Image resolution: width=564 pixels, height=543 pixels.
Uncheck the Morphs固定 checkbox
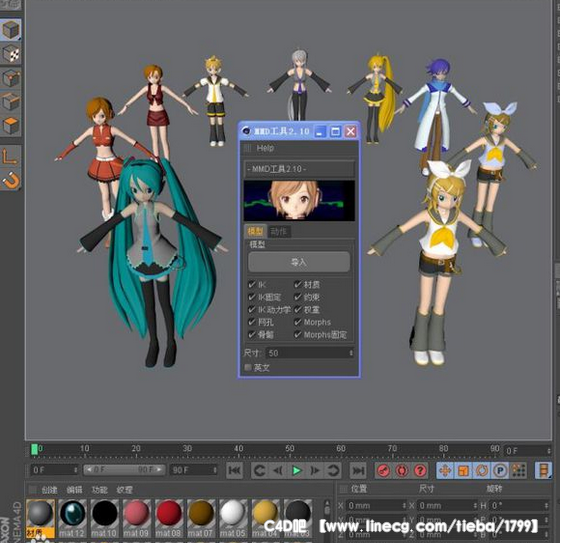tap(298, 334)
